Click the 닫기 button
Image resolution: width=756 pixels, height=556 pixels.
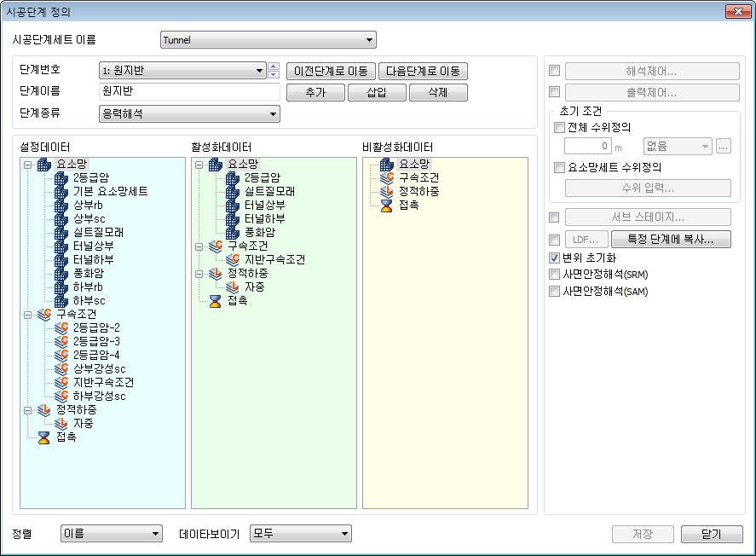[x=712, y=534]
